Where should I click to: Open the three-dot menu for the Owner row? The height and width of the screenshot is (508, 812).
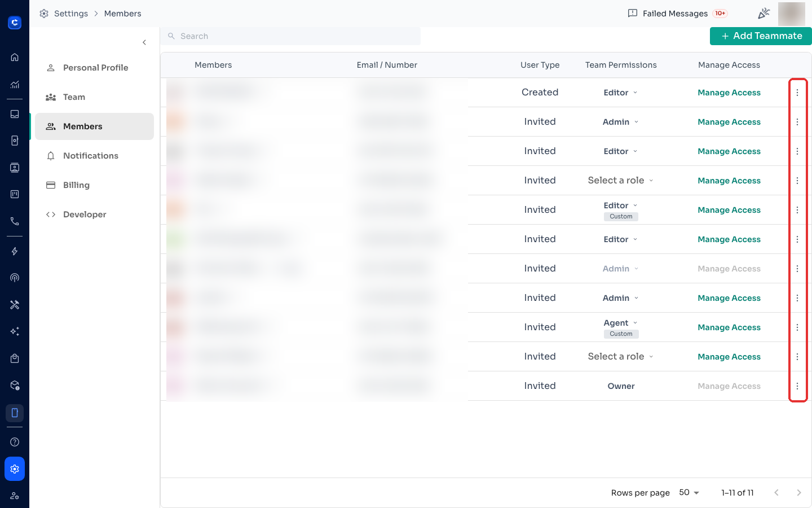point(797,386)
